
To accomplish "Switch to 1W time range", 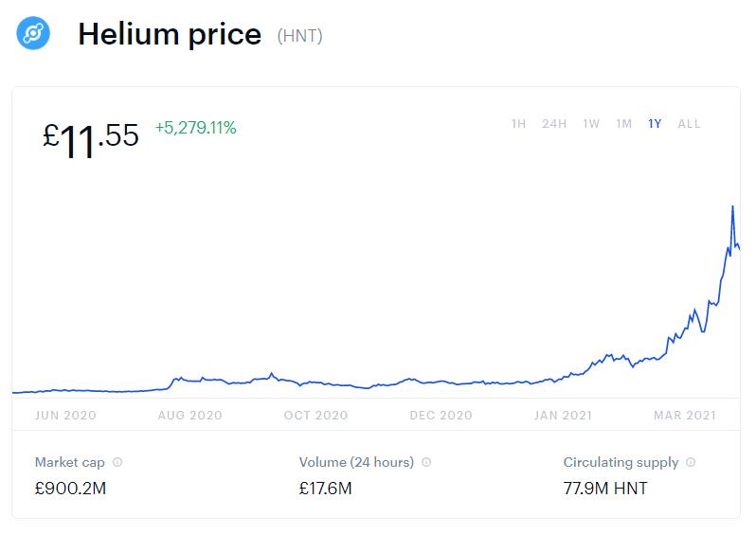I will (591, 124).
